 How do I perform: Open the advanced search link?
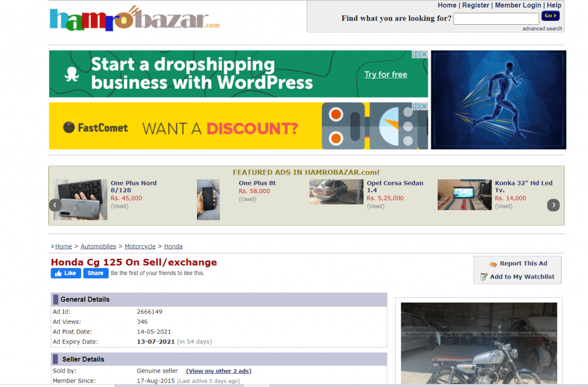click(542, 28)
